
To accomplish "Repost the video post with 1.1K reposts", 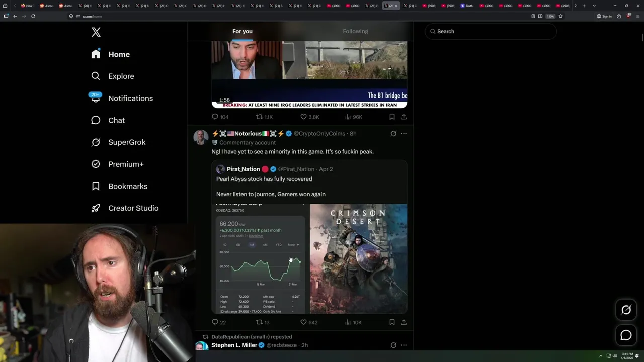I will (264, 117).
